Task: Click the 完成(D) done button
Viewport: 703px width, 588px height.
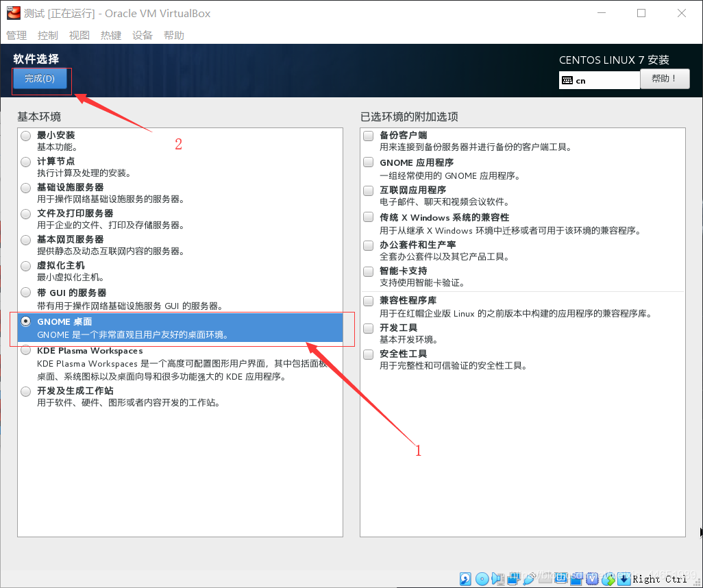Action: tap(40, 79)
